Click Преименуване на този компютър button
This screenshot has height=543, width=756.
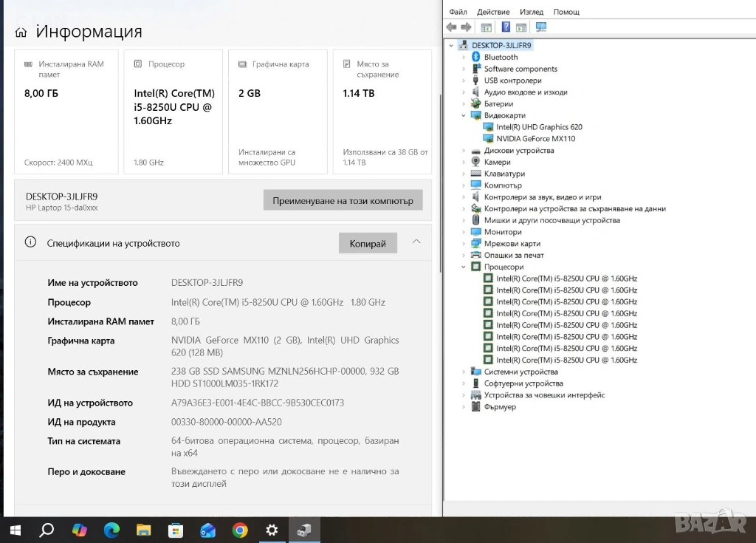tap(343, 200)
